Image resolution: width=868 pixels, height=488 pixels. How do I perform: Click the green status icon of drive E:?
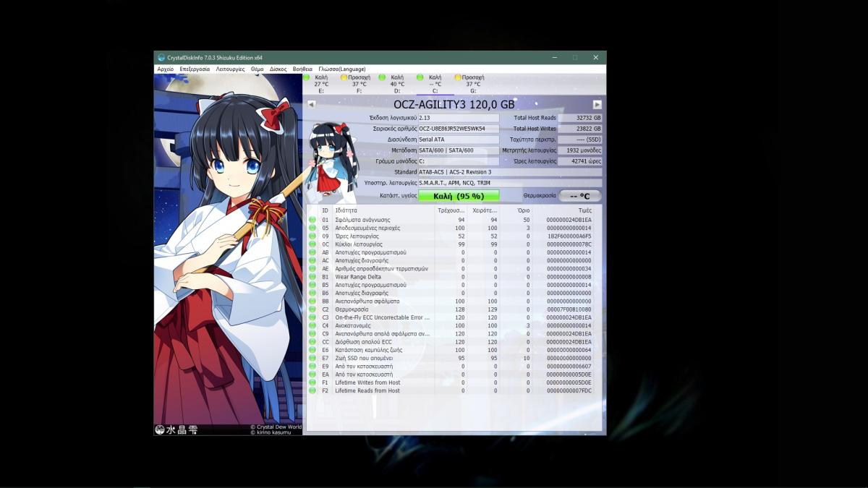point(306,77)
